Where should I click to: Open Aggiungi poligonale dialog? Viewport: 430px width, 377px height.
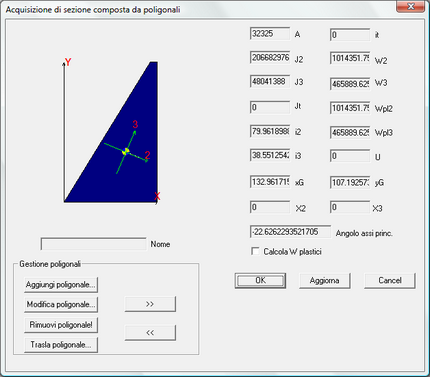point(61,285)
